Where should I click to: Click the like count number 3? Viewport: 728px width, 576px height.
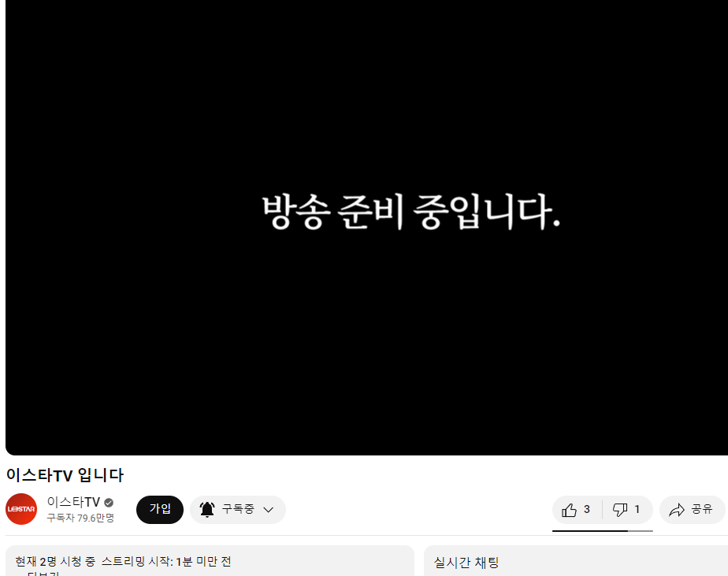587,510
